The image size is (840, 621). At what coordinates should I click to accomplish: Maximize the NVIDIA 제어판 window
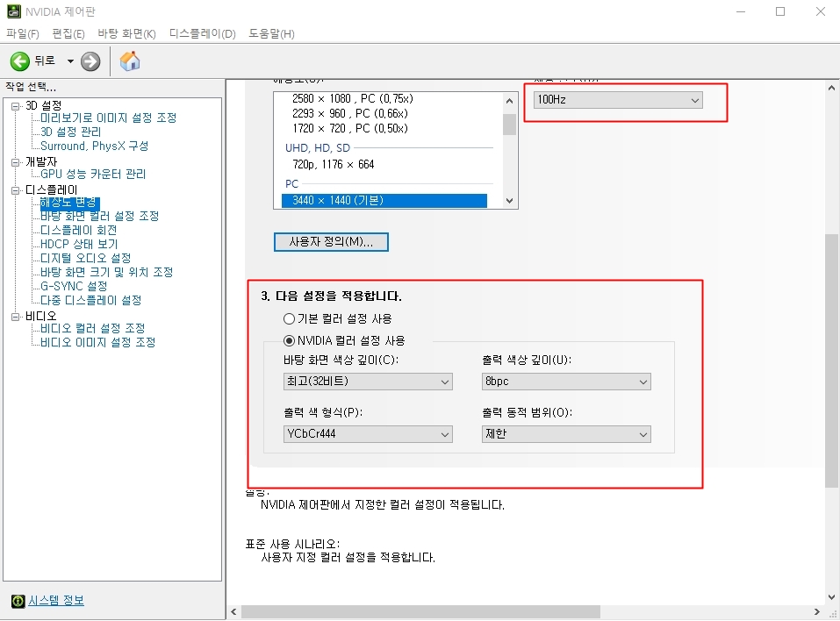[780, 11]
